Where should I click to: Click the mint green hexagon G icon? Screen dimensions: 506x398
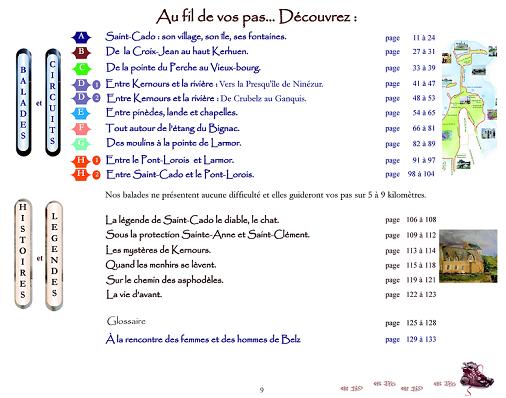tap(81, 144)
